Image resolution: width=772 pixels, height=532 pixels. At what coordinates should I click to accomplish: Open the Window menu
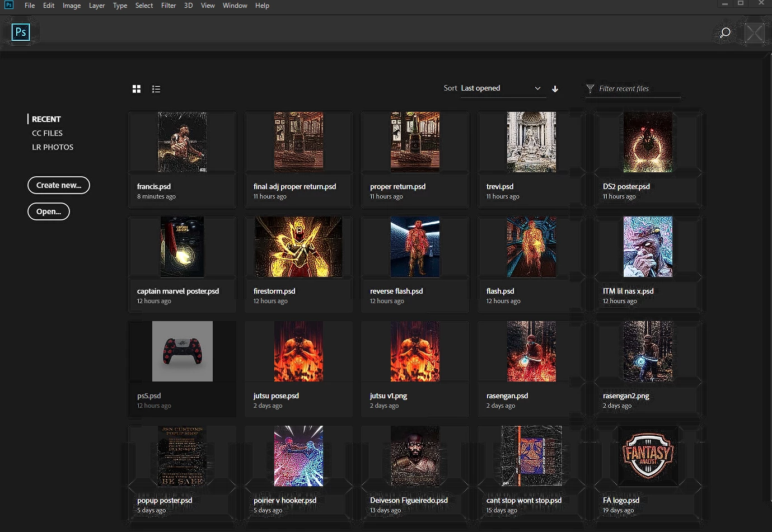[235, 6]
